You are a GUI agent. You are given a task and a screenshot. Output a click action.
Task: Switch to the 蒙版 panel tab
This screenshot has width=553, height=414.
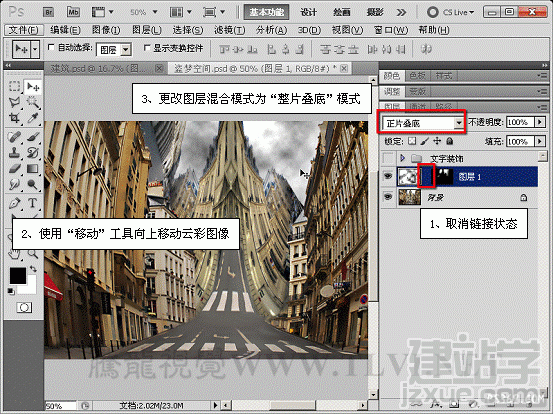[x=417, y=92]
